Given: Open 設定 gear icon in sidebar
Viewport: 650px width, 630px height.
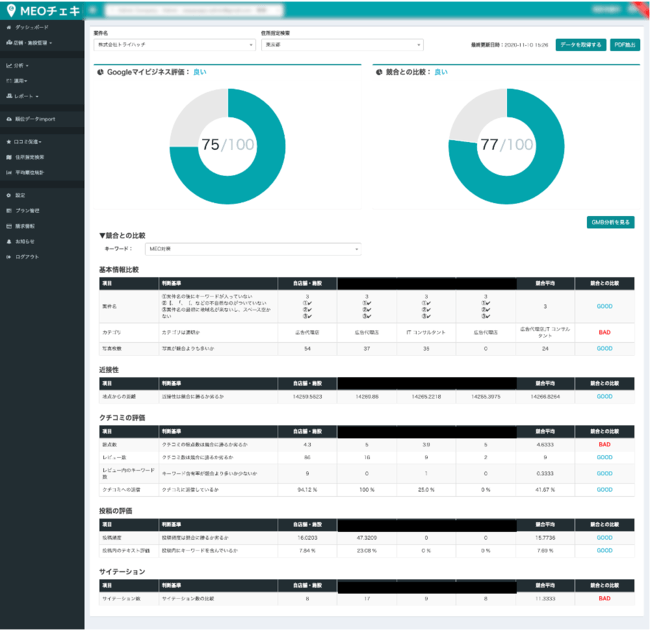Looking at the screenshot, I should [x=8, y=195].
